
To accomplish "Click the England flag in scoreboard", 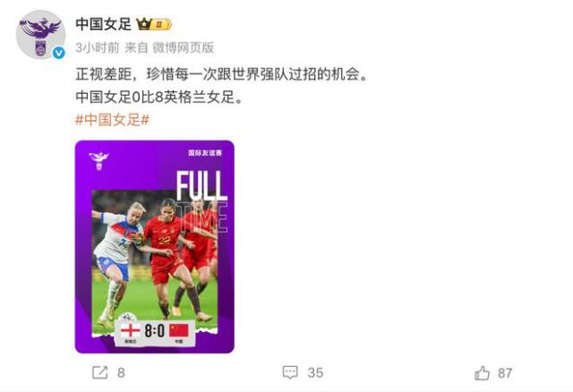I will [x=130, y=331].
